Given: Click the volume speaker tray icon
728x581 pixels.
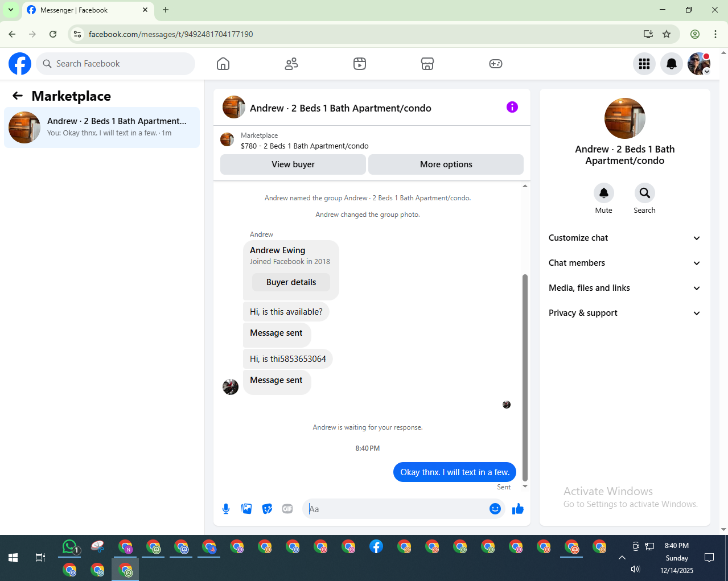Looking at the screenshot, I should point(636,570).
